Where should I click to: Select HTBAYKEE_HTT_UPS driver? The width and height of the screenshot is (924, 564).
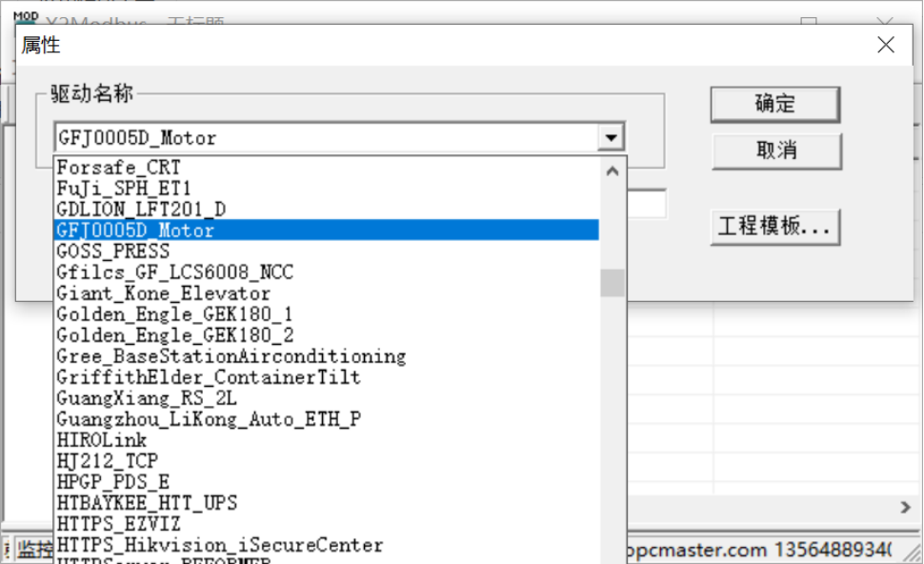327,503
